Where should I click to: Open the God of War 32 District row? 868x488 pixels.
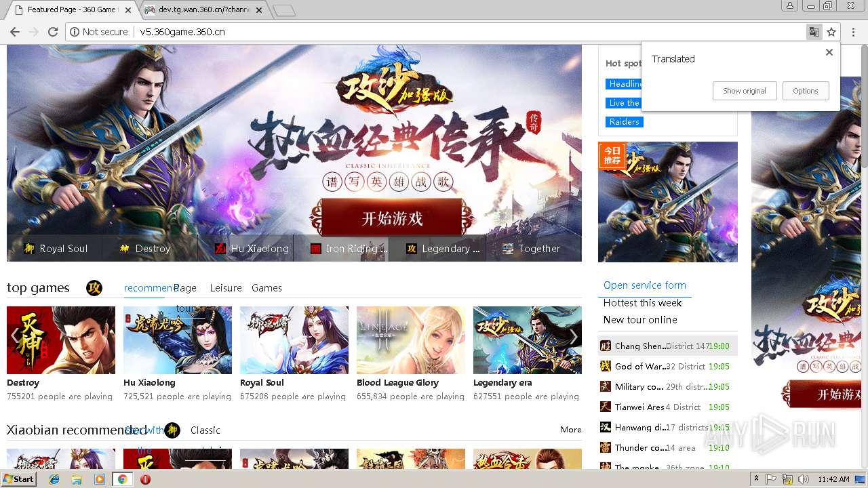(x=668, y=366)
